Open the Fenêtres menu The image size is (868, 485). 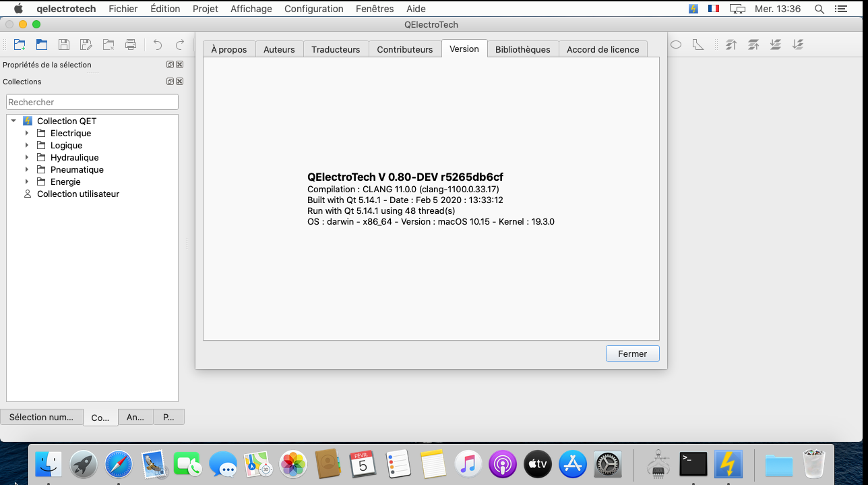[x=375, y=9]
